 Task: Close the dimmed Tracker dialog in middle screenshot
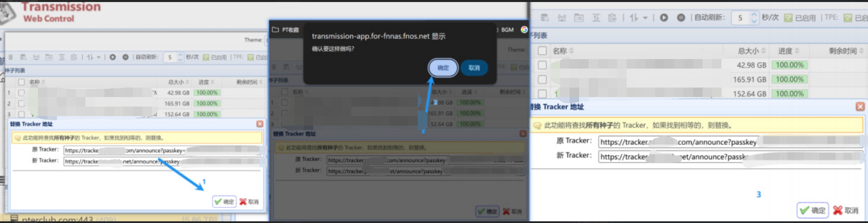pyautogui.click(x=523, y=134)
